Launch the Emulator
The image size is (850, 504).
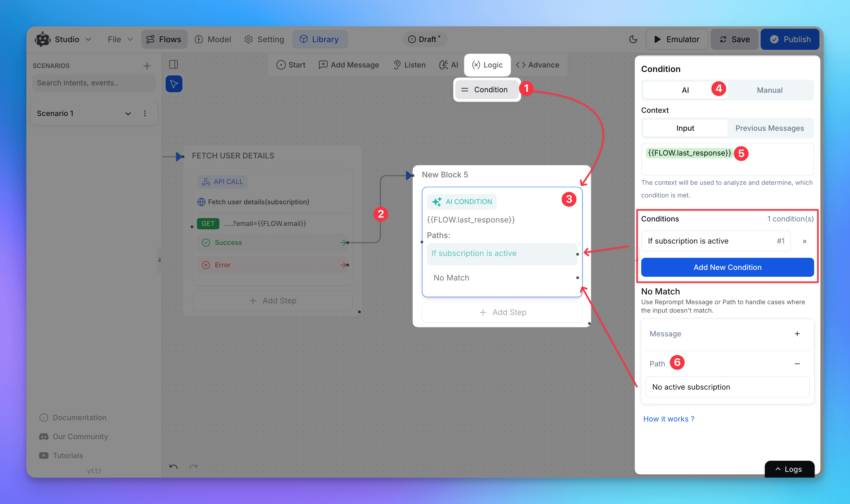[x=677, y=39]
